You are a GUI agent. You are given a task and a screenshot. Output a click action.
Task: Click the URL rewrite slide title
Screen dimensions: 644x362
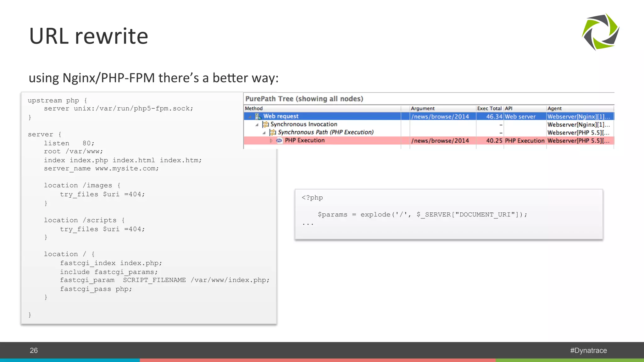click(88, 36)
